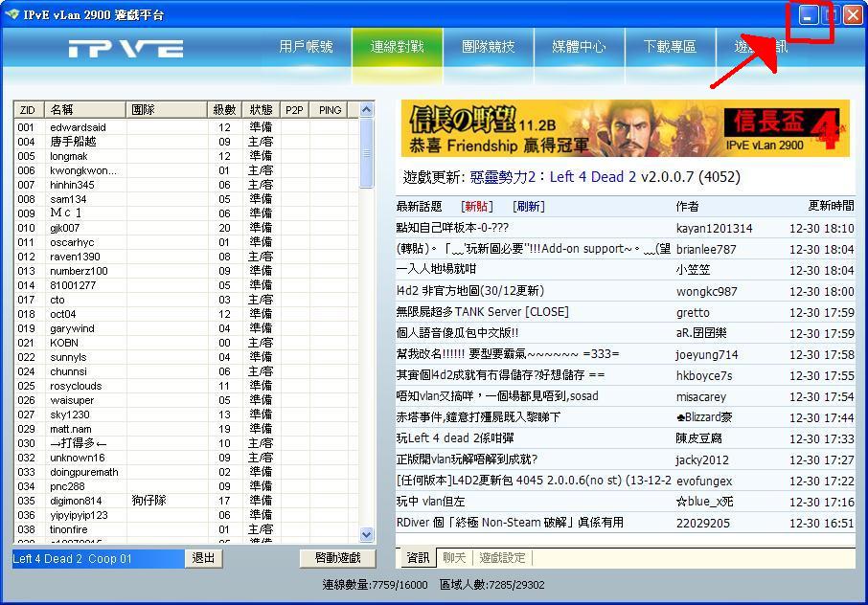
Task: Open topic 個人語音傻瓜包中文版!!
Action: coord(457,333)
